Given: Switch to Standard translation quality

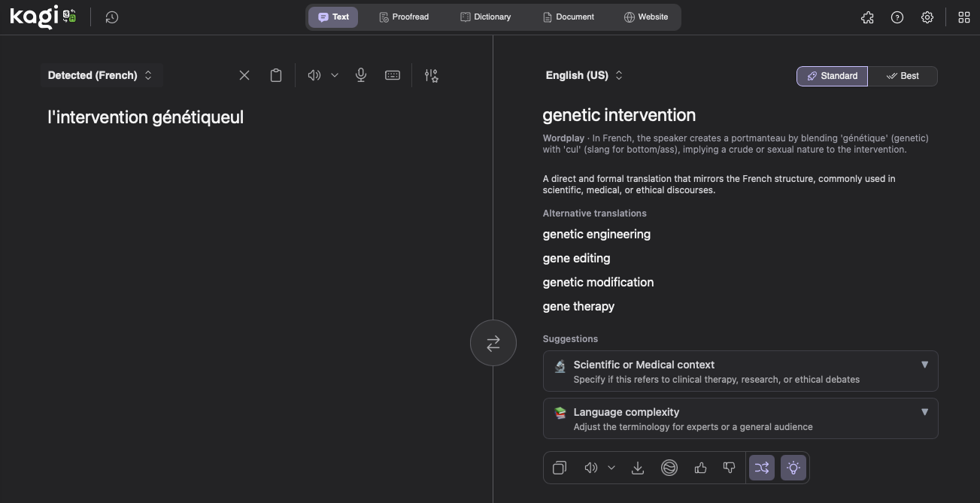Looking at the screenshot, I should pyautogui.click(x=832, y=76).
